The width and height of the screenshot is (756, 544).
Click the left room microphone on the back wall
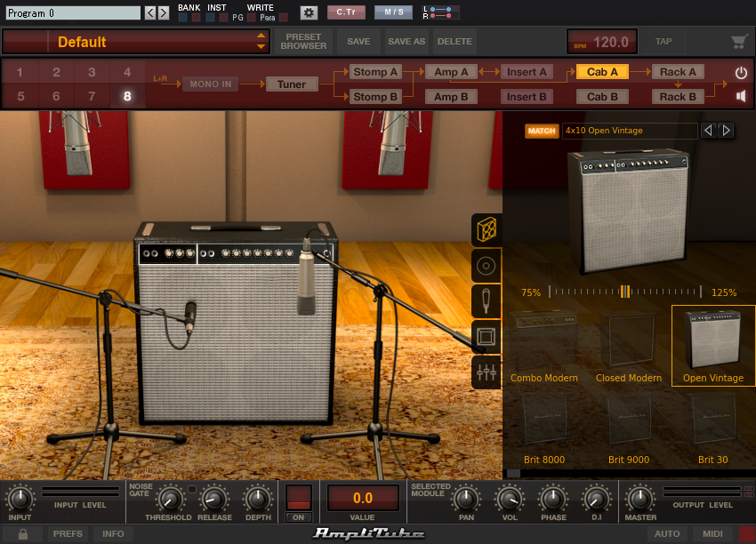tap(77, 143)
